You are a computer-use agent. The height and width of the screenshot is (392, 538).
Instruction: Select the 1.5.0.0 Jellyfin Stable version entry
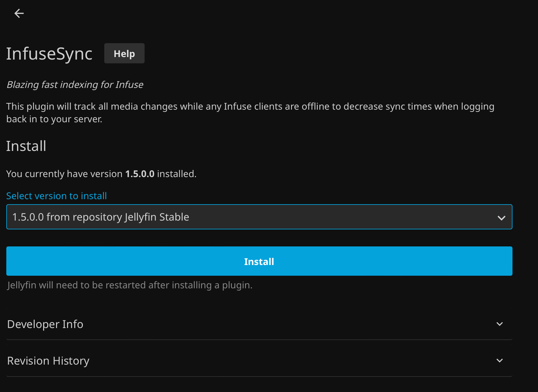point(101,217)
